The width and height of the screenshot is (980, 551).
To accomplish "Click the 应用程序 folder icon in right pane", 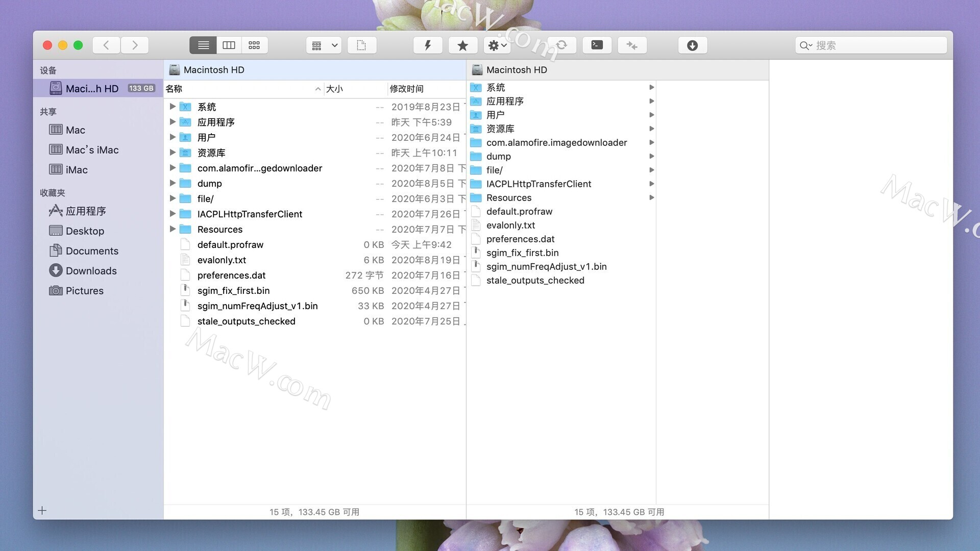I will click(476, 101).
